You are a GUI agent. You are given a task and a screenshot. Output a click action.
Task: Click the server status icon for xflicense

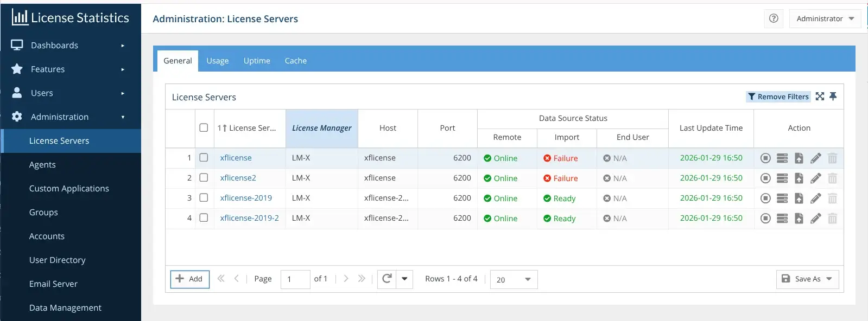[x=782, y=158]
